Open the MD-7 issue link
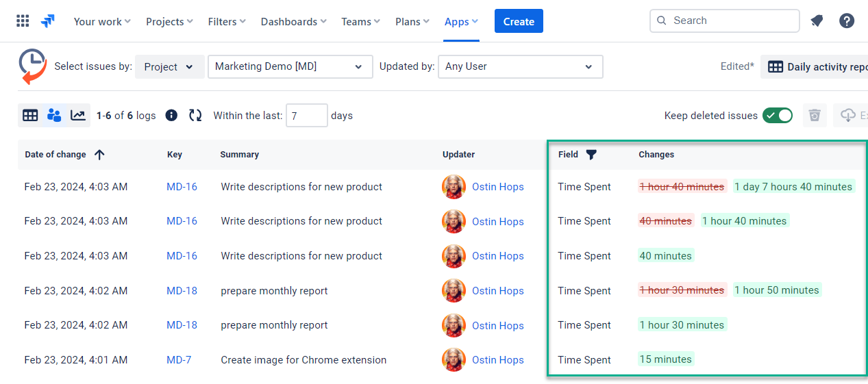The height and width of the screenshot is (384, 868). pos(179,360)
